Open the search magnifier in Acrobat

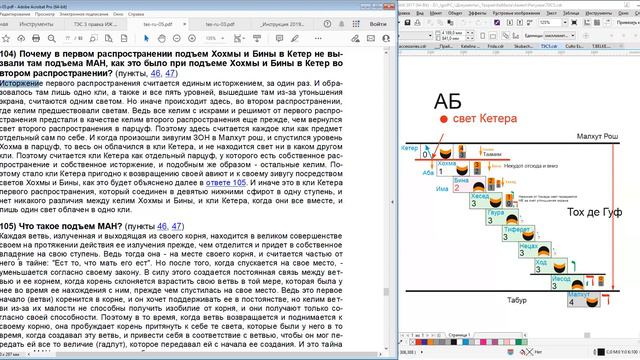(51, 38)
